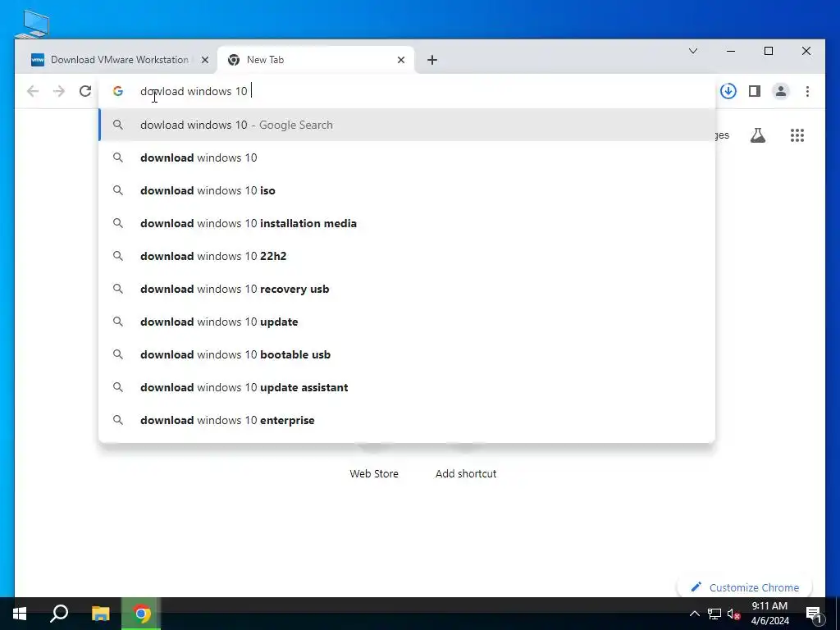Open the taskbar clock showing 9:11 AM

(x=769, y=614)
